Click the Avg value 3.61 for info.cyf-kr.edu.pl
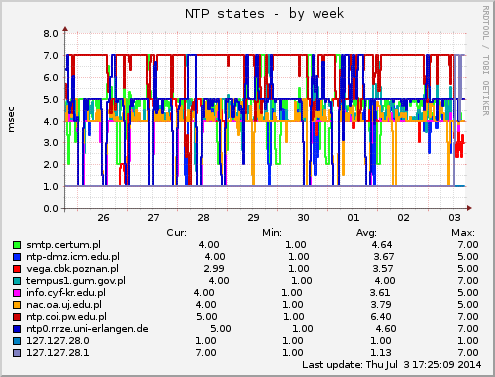 (380, 293)
